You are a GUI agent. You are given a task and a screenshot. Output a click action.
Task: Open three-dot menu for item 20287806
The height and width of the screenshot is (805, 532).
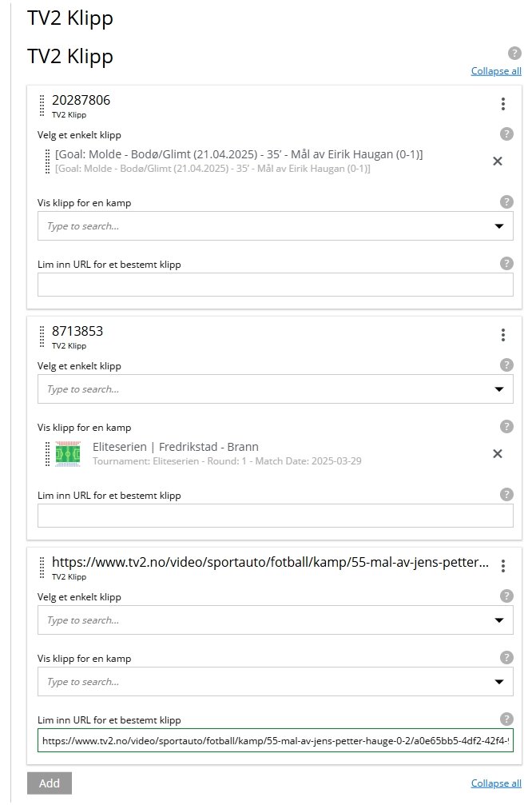click(x=502, y=104)
